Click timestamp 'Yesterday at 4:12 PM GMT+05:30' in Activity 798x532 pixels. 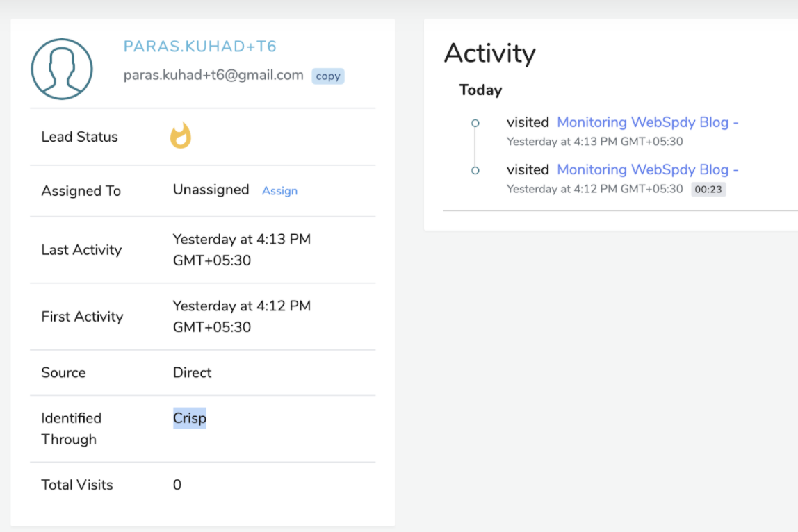pyautogui.click(x=594, y=189)
